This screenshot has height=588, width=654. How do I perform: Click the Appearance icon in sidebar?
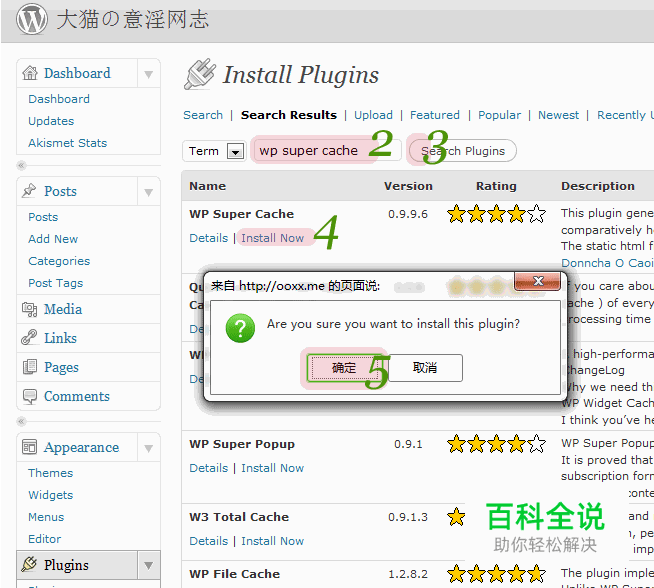[x=29, y=447]
